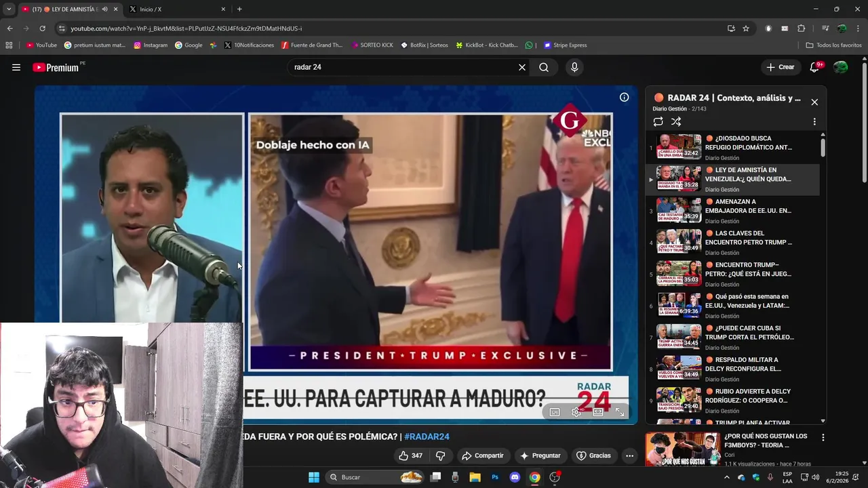
Task: Close the RADAR 24 playlist panel
Action: click(814, 102)
